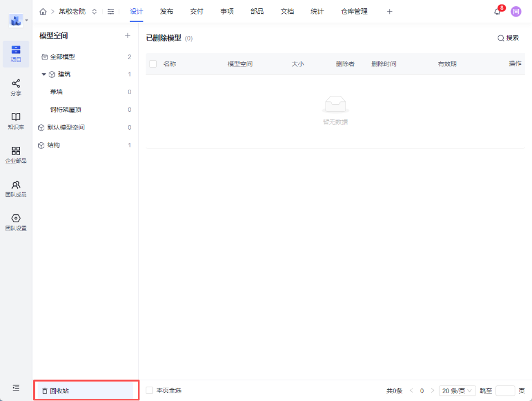Collapse the 建筑 tree node

pyautogui.click(x=44, y=74)
